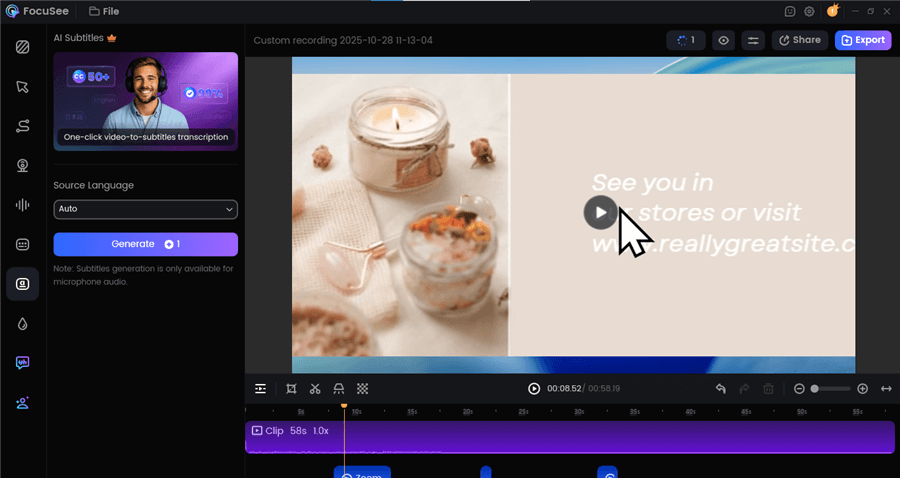Click the Generate subtitles button

click(145, 244)
